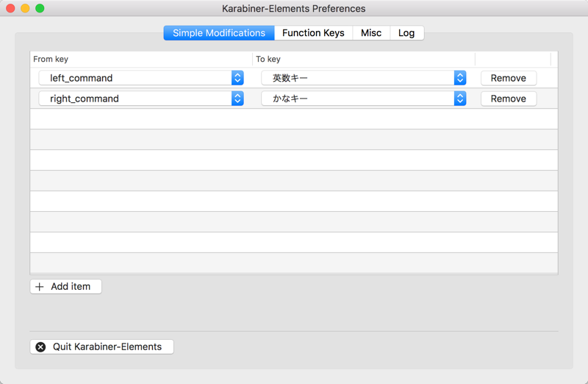Click the "To key" column header
The width and height of the screenshot is (588, 384).
point(363,59)
